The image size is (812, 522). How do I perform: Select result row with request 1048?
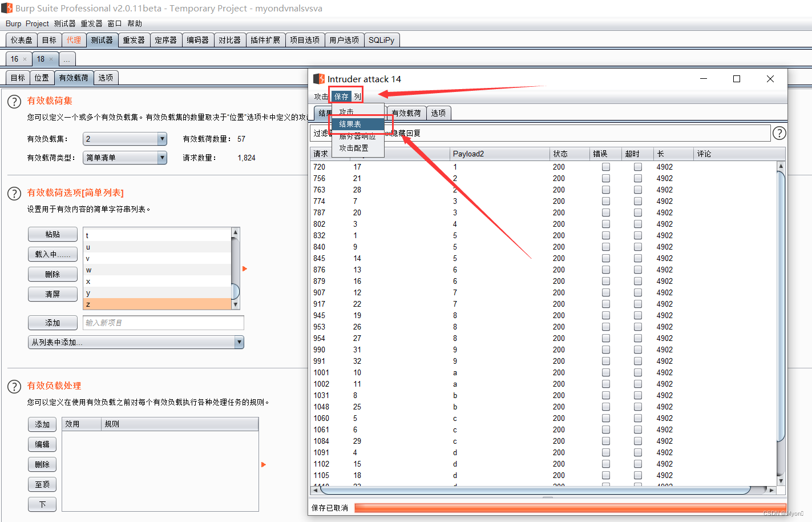(544, 407)
